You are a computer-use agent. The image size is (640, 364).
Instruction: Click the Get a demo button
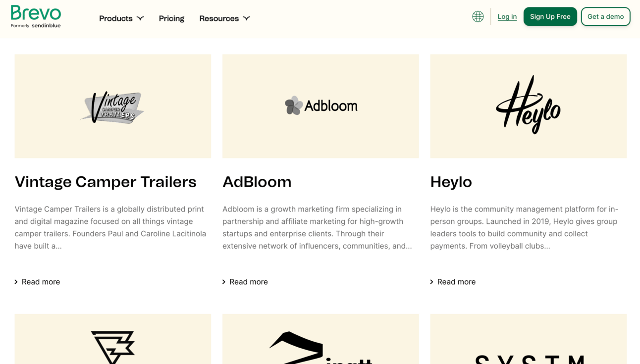point(605,16)
